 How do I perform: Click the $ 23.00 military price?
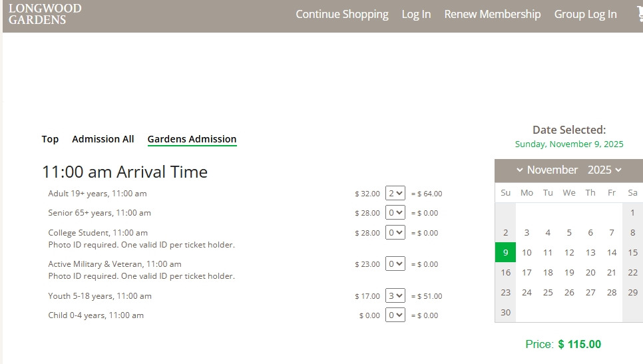pos(367,264)
